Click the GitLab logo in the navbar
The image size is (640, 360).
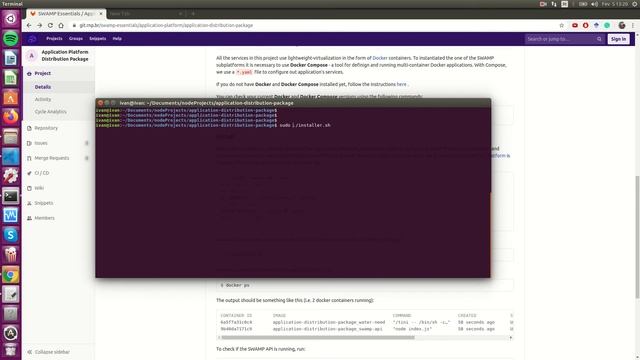pyautogui.click(x=32, y=39)
